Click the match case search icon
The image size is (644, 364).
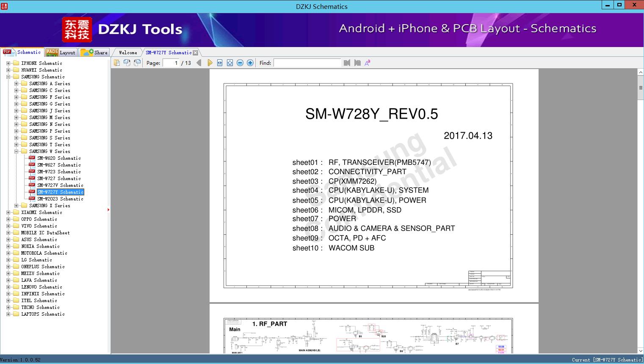point(368,63)
